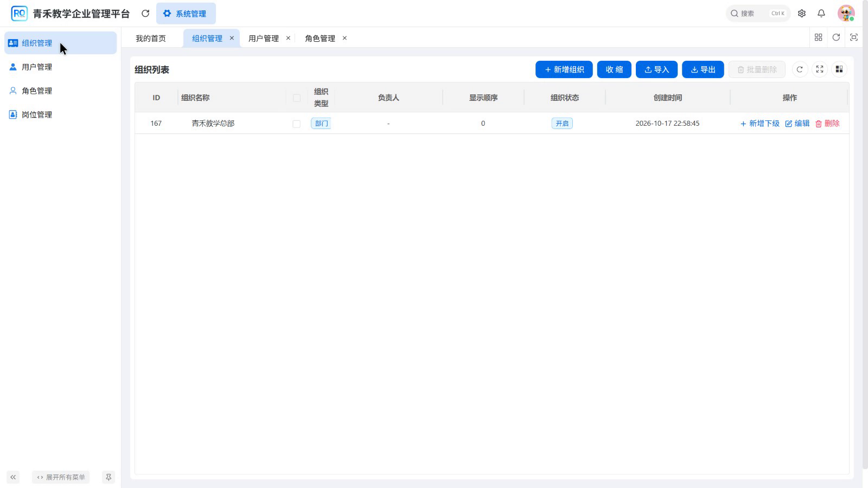Click the refresh icon beside platform title
This screenshot has height=488, width=868.
(x=145, y=14)
